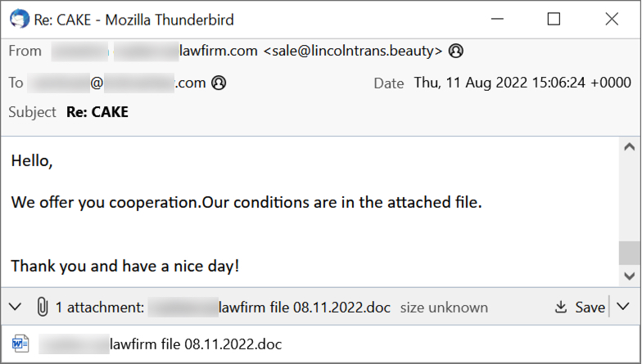
Task: Collapse the attachment pane with chevron
Action: tap(15, 308)
